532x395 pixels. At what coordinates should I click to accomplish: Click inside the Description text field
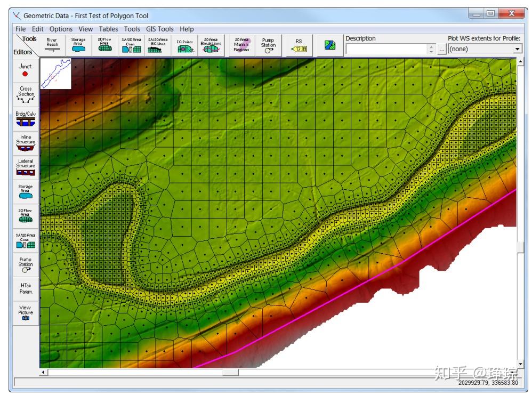point(387,49)
